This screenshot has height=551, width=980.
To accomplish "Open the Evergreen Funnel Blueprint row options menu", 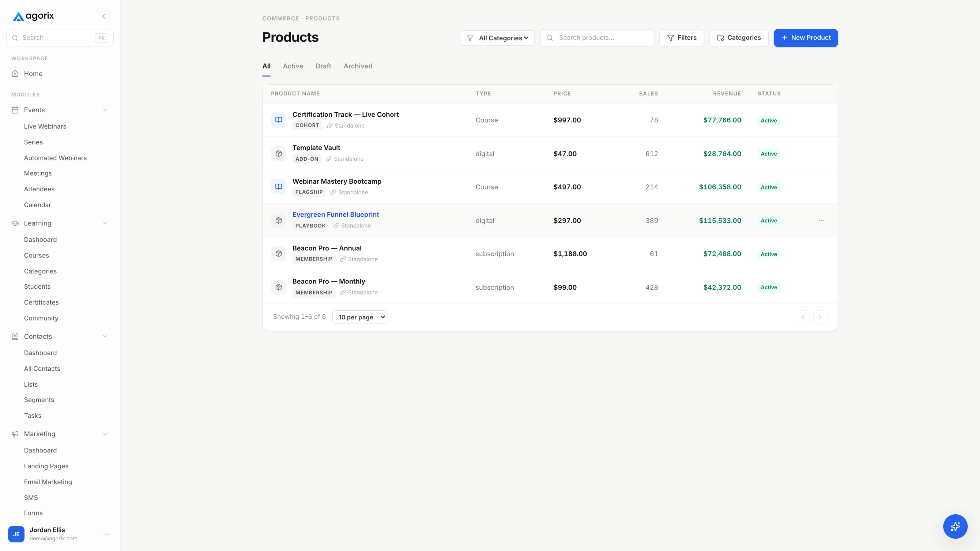I will coord(822,220).
